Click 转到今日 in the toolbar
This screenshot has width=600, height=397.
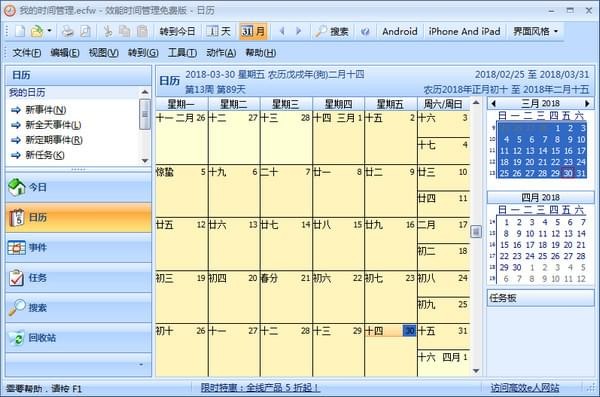(x=177, y=31)
